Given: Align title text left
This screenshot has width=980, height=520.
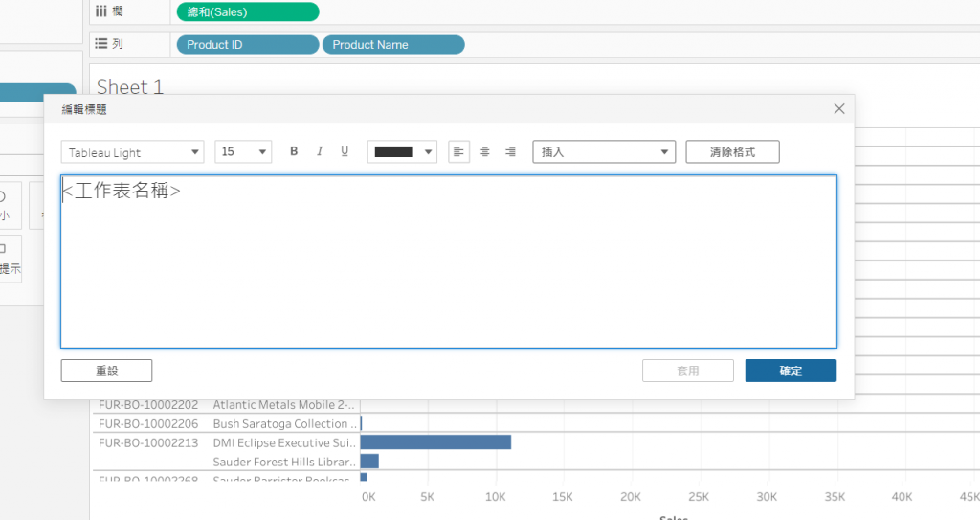Looking at the screenshot, I should (x=458, y=151).
